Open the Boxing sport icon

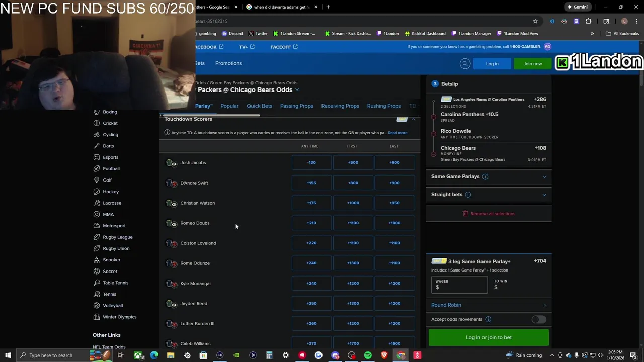point(97,112)
